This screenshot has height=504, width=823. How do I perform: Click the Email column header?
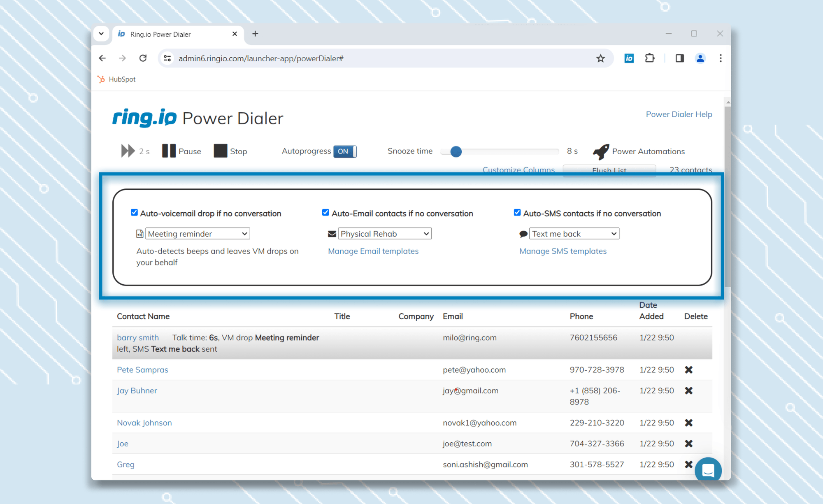(x=453, y=316)
